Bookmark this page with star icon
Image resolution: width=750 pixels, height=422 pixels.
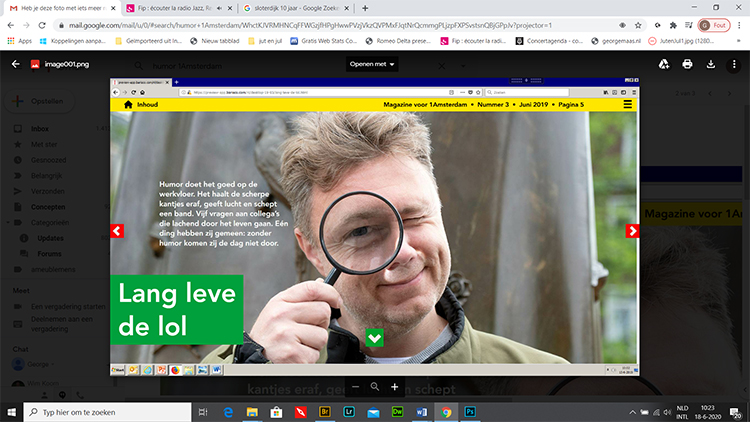pyautogui.click(x=638, y=25)
